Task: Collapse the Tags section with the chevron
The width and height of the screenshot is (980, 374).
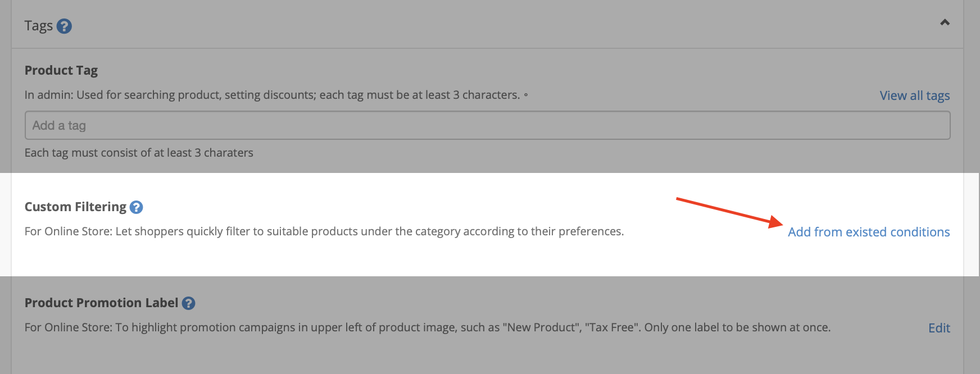Action: coord(945,22)
